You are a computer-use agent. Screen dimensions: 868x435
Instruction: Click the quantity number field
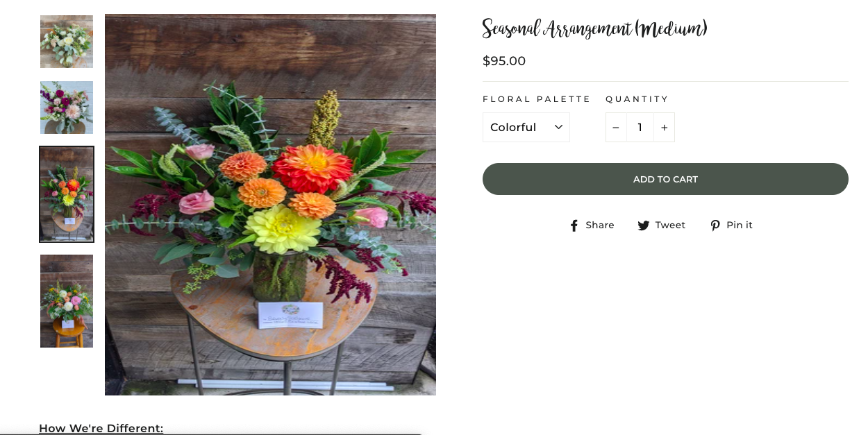640,128
